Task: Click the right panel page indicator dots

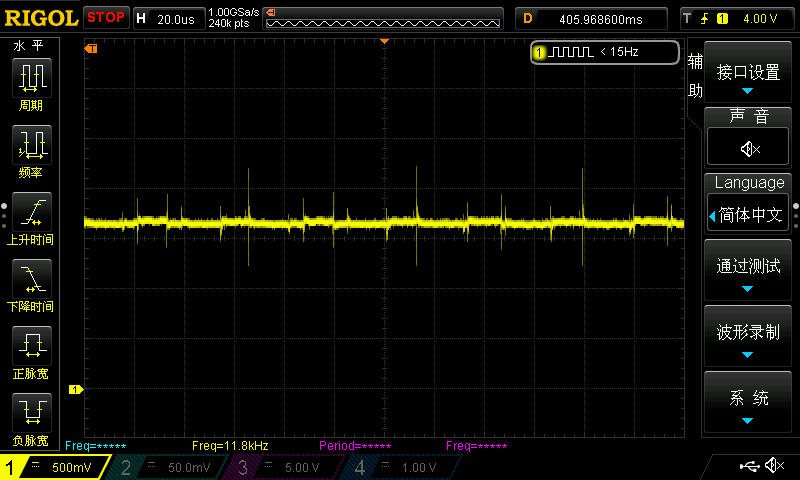Action: [x=796, y=216]
